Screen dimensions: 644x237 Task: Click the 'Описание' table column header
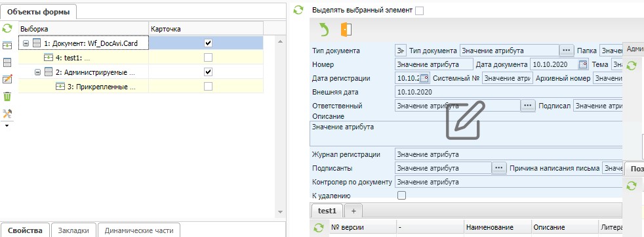point(565,227)
